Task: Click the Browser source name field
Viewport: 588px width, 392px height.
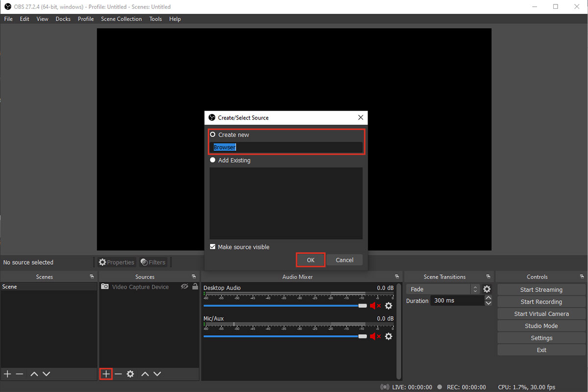Action: 286,147
